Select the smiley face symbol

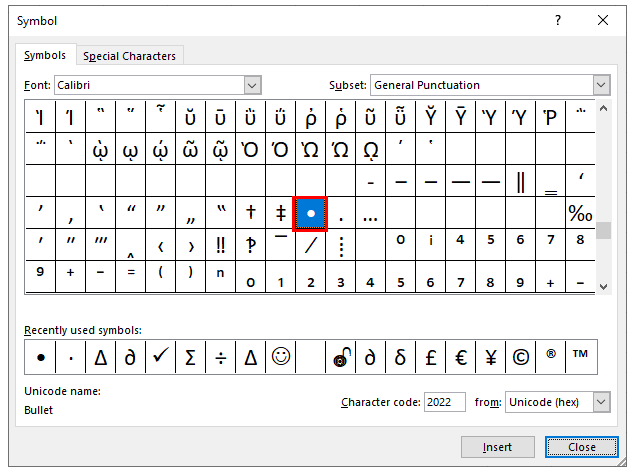[x=281, y=357]
